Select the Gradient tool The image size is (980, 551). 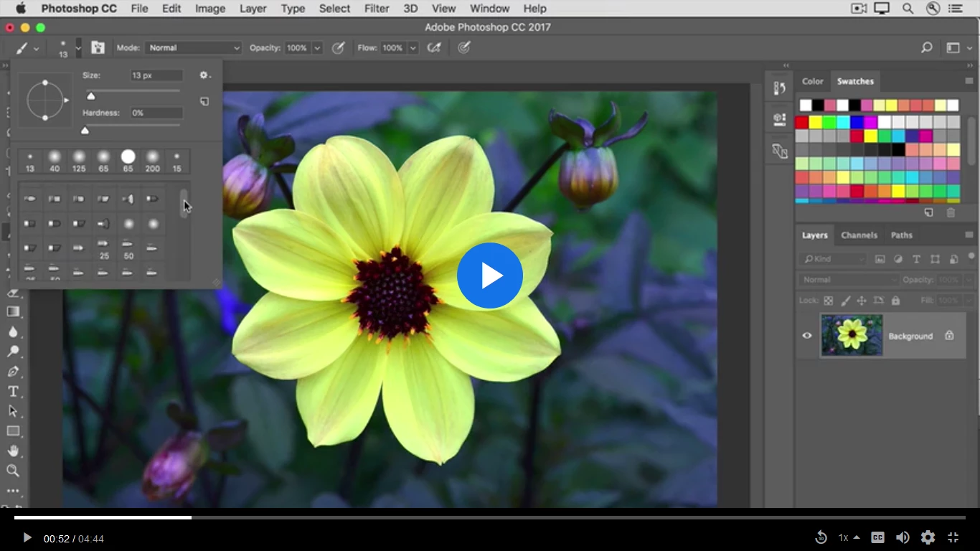[x=13, y=311]
